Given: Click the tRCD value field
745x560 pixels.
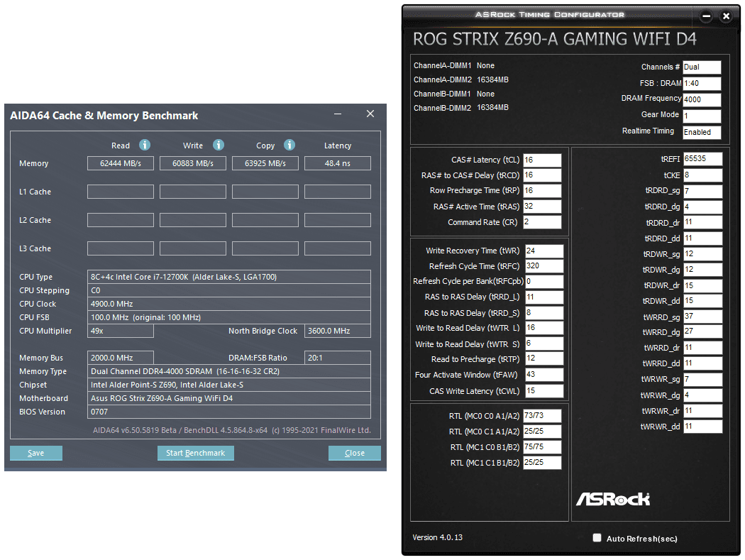Looking at the screenshot, I should pyautogui.click(x=542, y=175).
